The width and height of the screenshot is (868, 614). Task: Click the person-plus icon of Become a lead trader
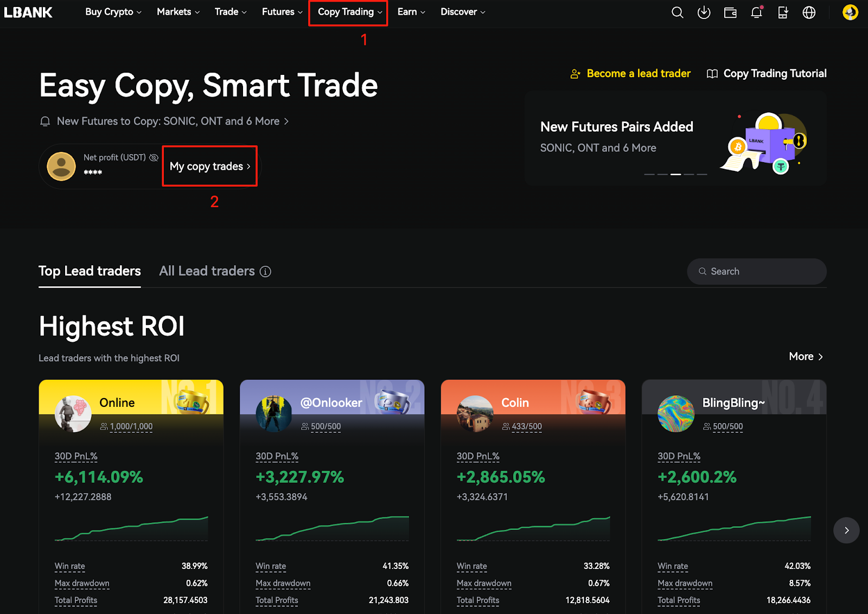point(576,74)
